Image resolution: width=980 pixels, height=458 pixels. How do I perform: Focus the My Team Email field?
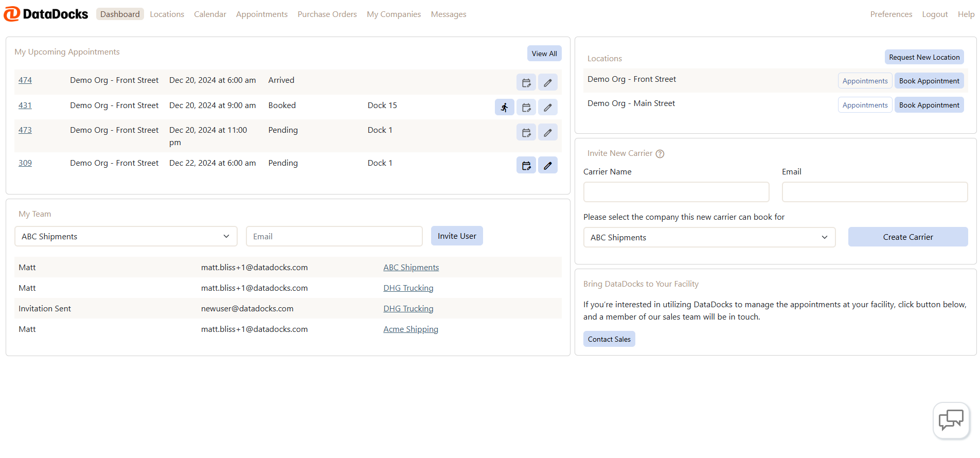pos(334,236)
